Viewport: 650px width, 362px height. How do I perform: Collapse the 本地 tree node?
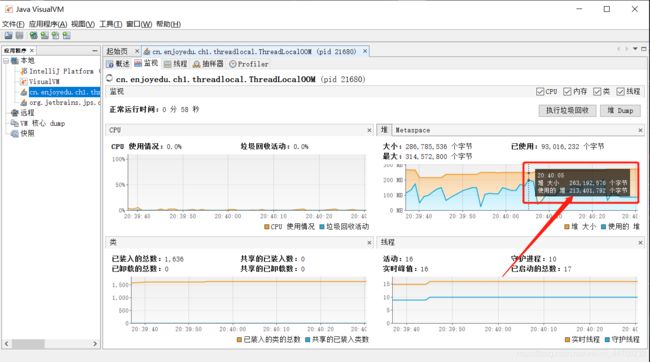[6, 61]
